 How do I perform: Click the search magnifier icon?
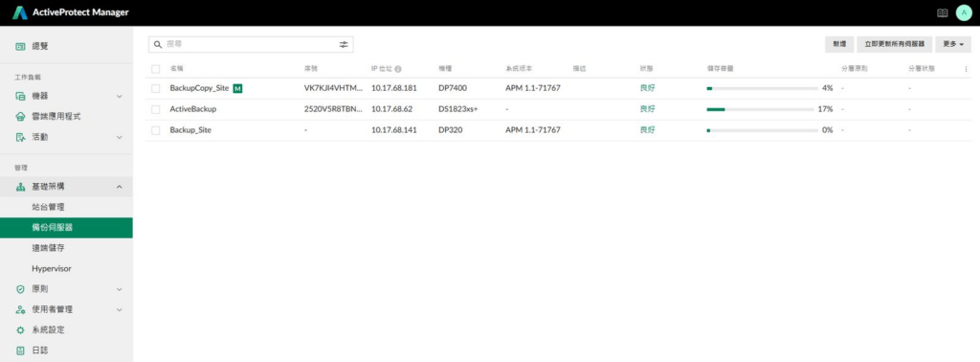158,44
